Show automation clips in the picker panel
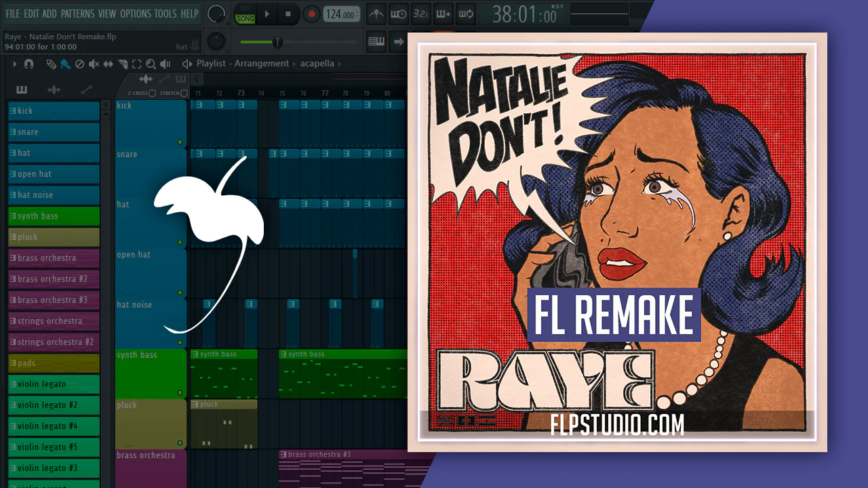 pos(86,89)
